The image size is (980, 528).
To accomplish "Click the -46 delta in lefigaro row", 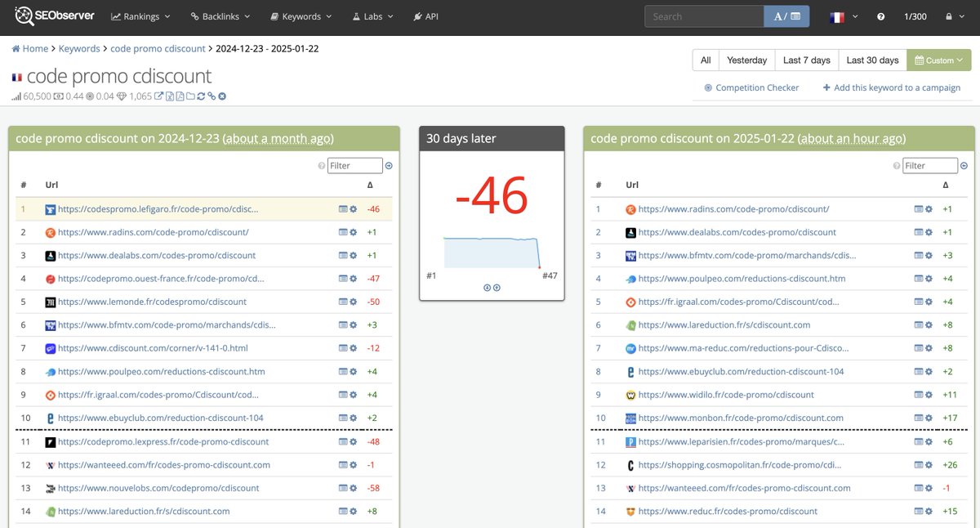I will 373,209.
